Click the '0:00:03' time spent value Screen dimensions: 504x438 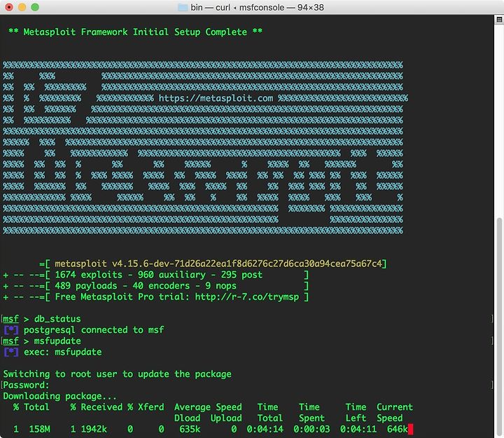coord(311,429)
